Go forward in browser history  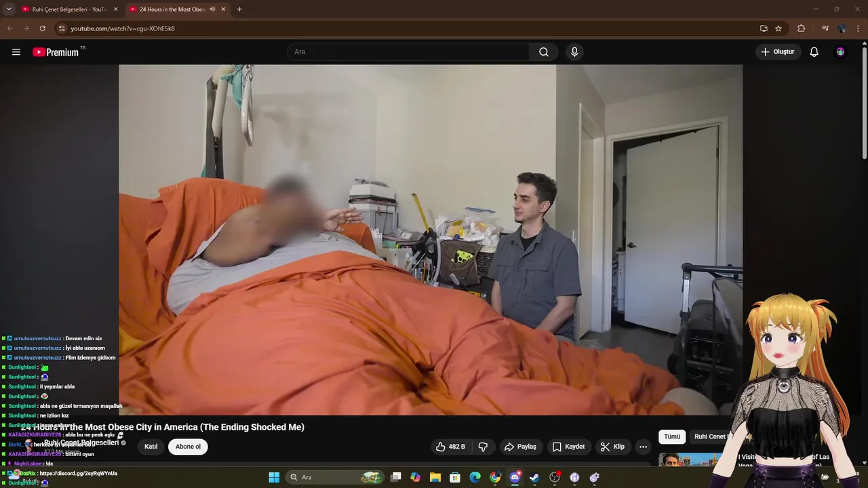click(x=26, y=28)
